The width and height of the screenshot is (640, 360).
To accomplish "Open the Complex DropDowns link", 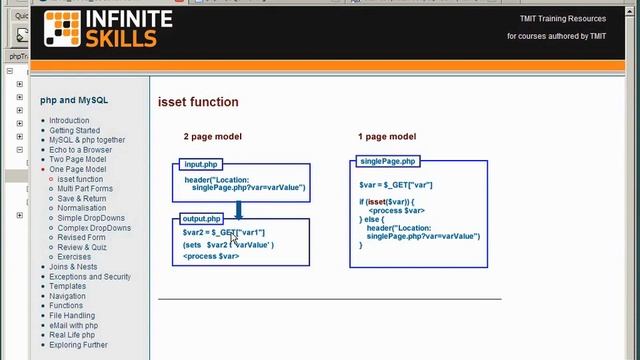I will (94, 228).
